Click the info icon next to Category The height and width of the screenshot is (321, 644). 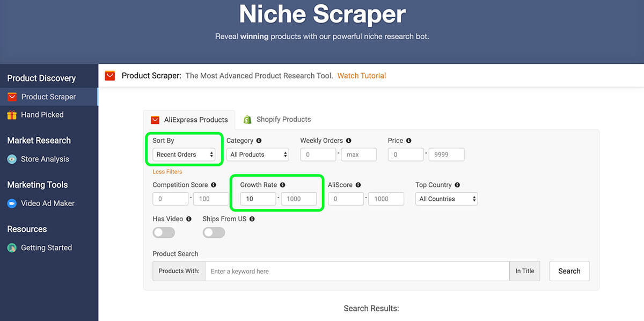point(259,141)
